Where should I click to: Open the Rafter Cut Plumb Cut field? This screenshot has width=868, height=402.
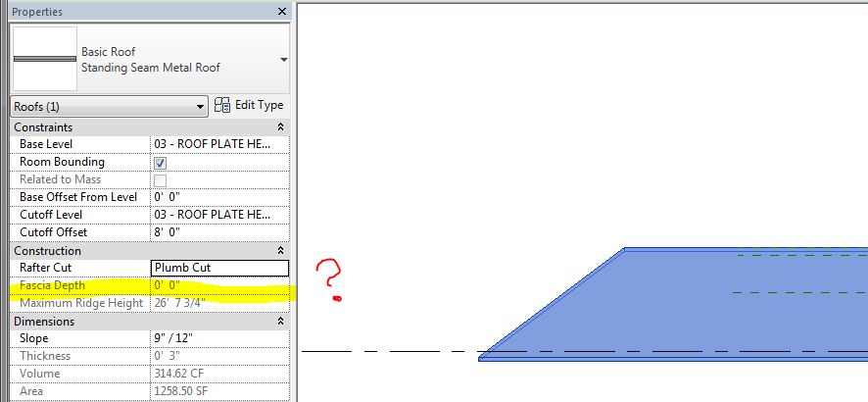(x=219, y=268)
